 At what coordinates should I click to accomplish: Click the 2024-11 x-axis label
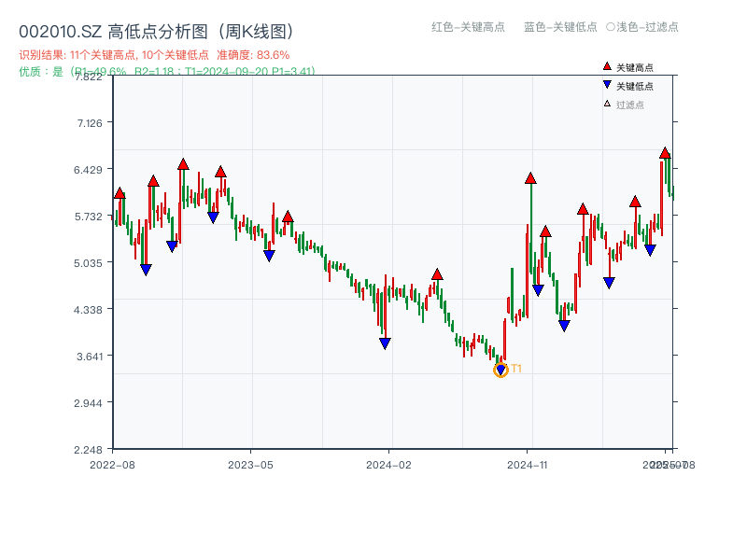(x=527, y=465)
